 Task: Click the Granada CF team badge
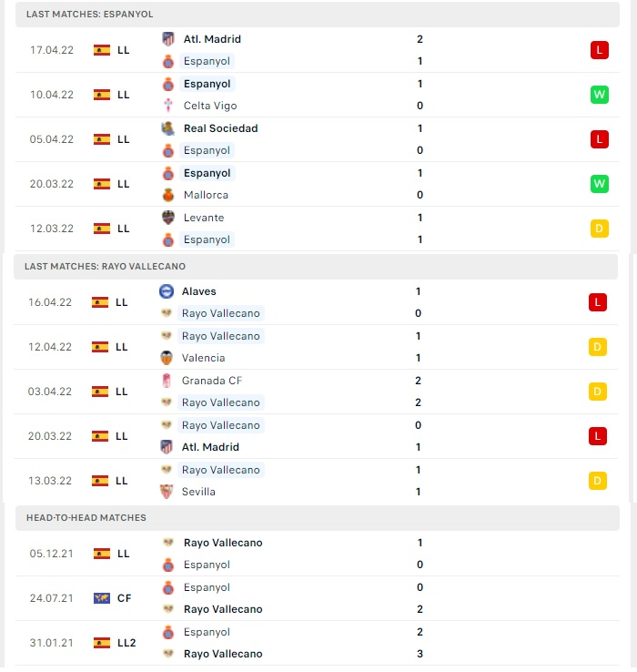point(167,381)
